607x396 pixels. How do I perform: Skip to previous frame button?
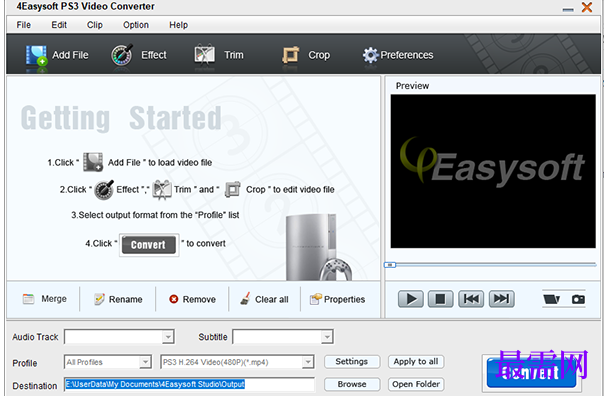[x=471, y=299]
